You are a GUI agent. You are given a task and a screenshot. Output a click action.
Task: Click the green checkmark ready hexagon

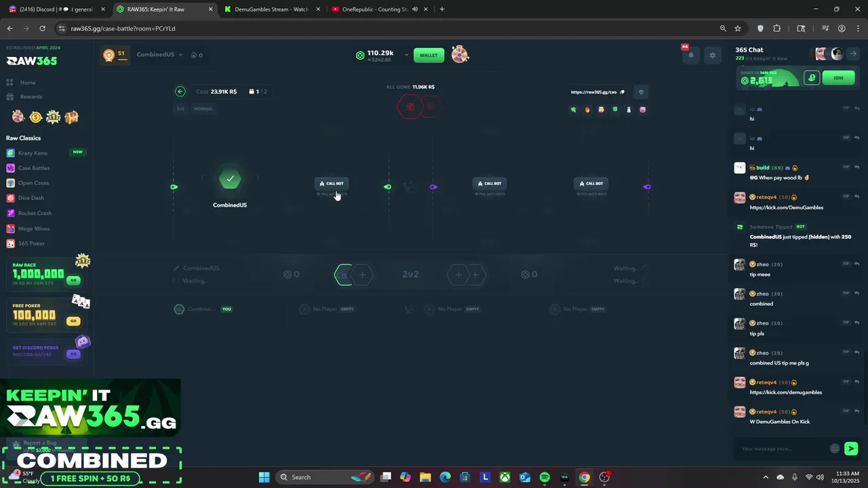(230, 179)
